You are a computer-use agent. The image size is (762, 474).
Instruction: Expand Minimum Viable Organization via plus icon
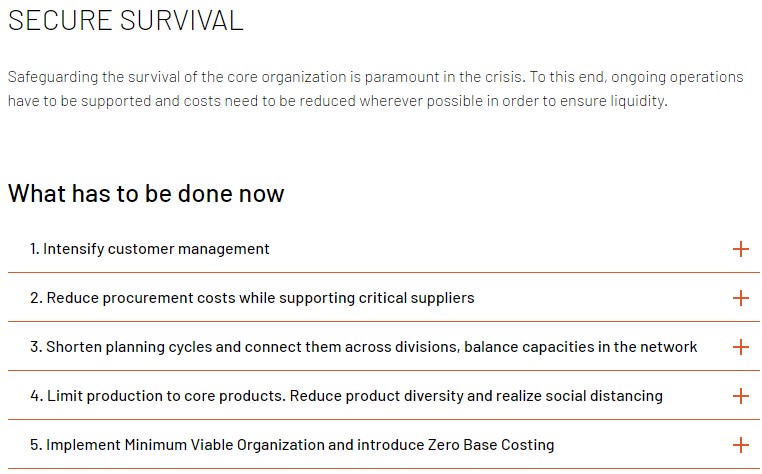point(741,445)
